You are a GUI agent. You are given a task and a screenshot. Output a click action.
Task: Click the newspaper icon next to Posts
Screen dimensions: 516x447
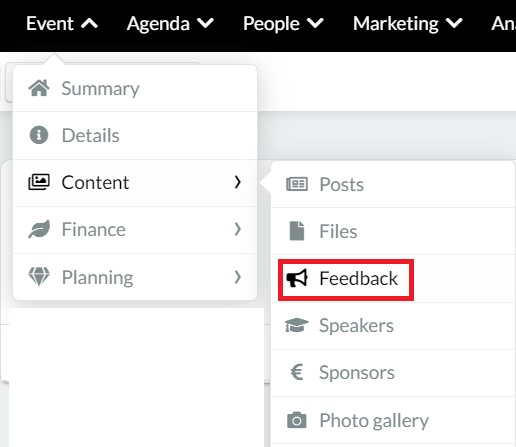(x=297, y=184)
